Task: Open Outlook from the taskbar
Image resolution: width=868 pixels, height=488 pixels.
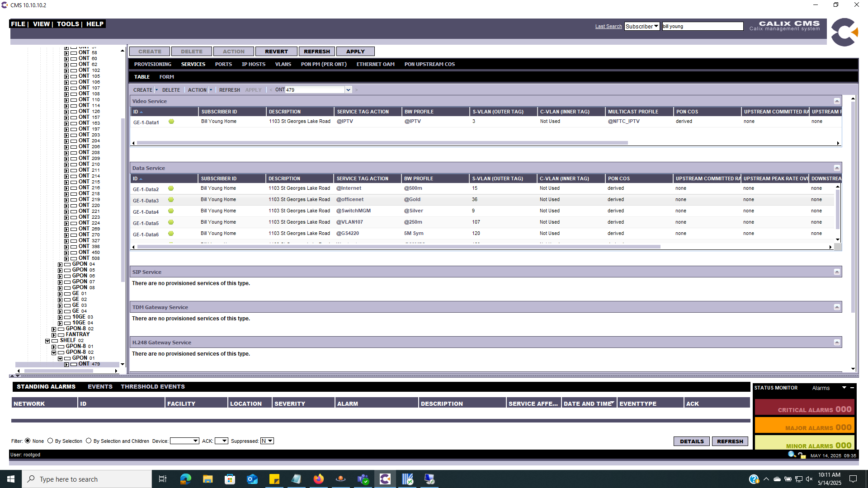Action: pos(252,479)
